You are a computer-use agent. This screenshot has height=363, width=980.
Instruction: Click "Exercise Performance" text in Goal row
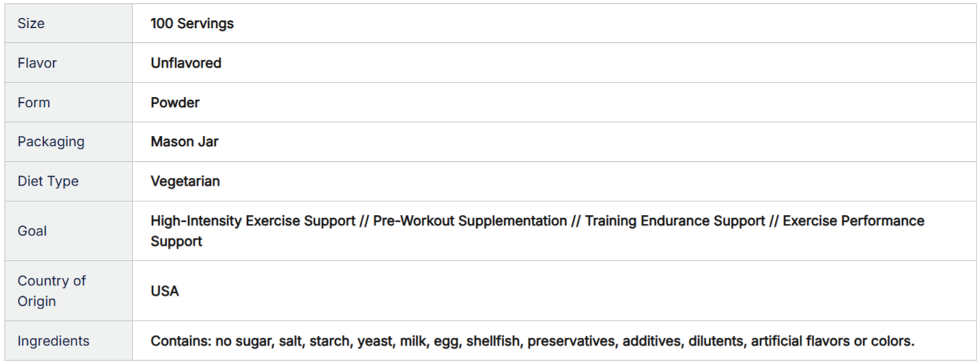pyautogui.click(x=853, y=221)
